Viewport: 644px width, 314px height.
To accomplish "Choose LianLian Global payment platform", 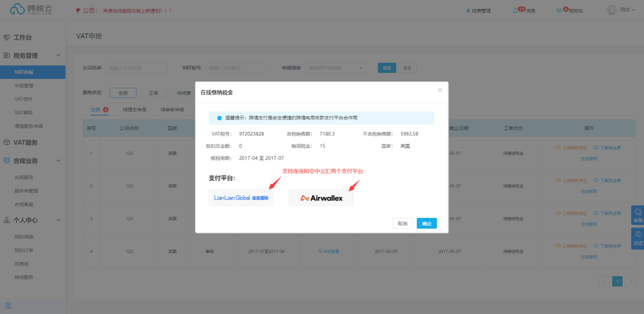I will click(241, 198).
